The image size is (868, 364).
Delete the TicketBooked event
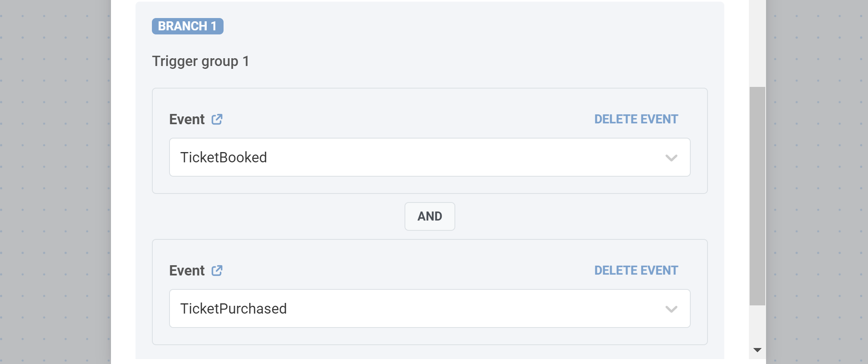[636, 119]
